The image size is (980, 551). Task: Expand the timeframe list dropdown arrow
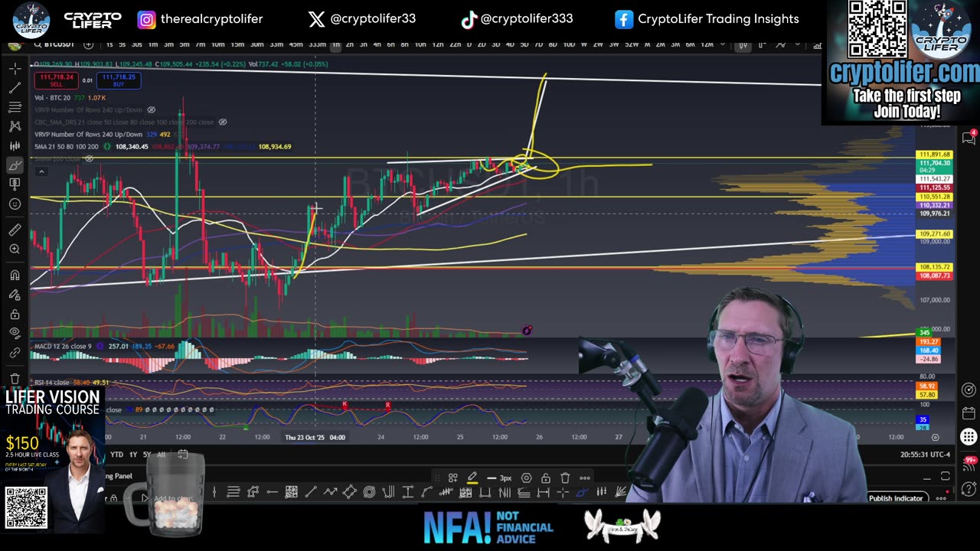click(x=723, y=45)
